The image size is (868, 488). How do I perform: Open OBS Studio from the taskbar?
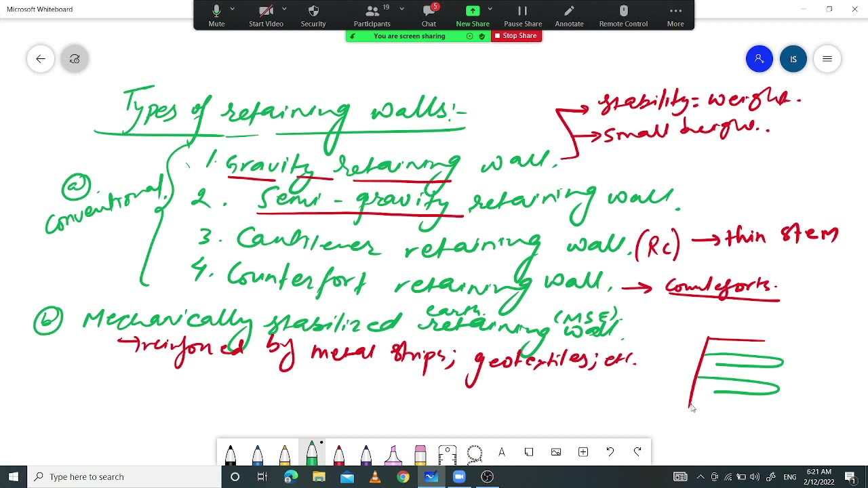point(487,476)
